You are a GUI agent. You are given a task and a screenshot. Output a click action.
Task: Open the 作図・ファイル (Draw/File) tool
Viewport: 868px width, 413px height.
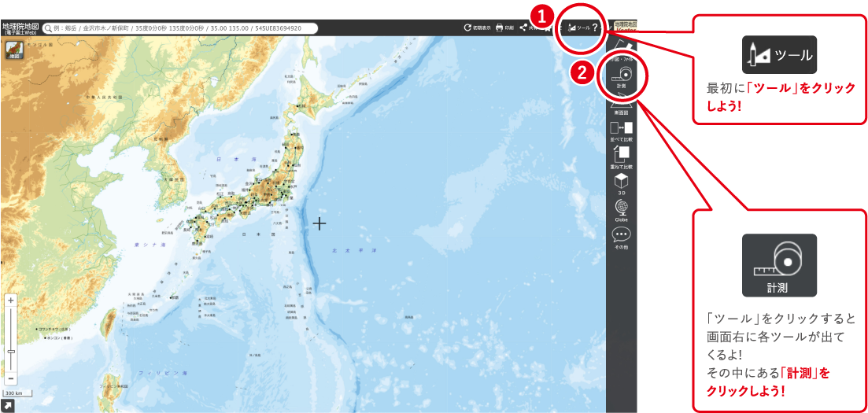(621, 50)
